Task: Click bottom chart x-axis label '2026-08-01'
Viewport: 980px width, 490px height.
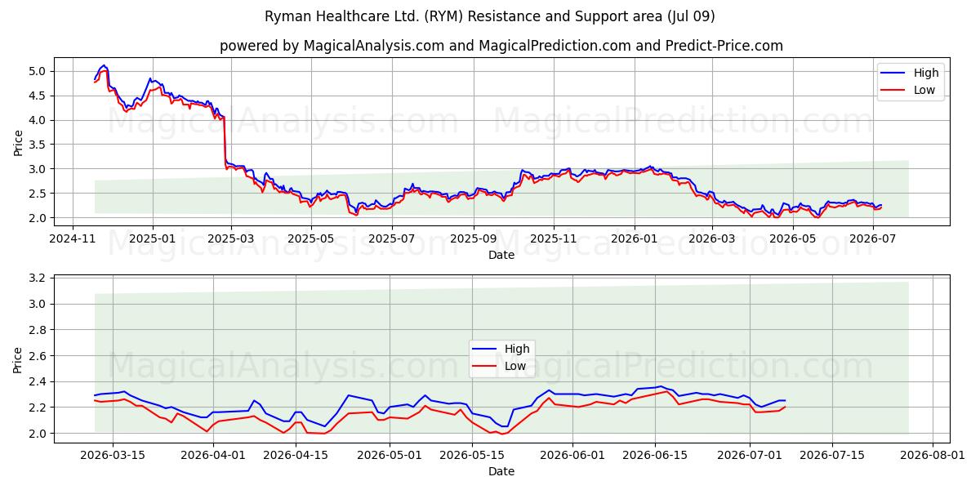Action: pos(933,455)
